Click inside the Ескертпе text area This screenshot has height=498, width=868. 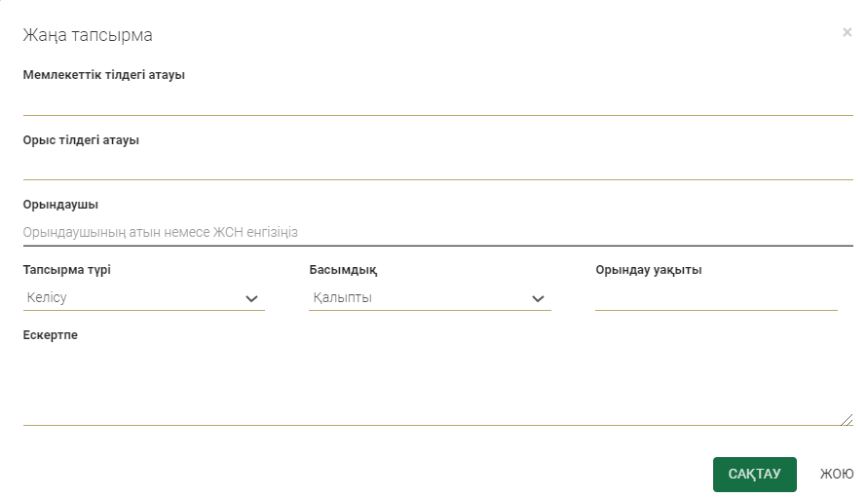click(437, 386)
